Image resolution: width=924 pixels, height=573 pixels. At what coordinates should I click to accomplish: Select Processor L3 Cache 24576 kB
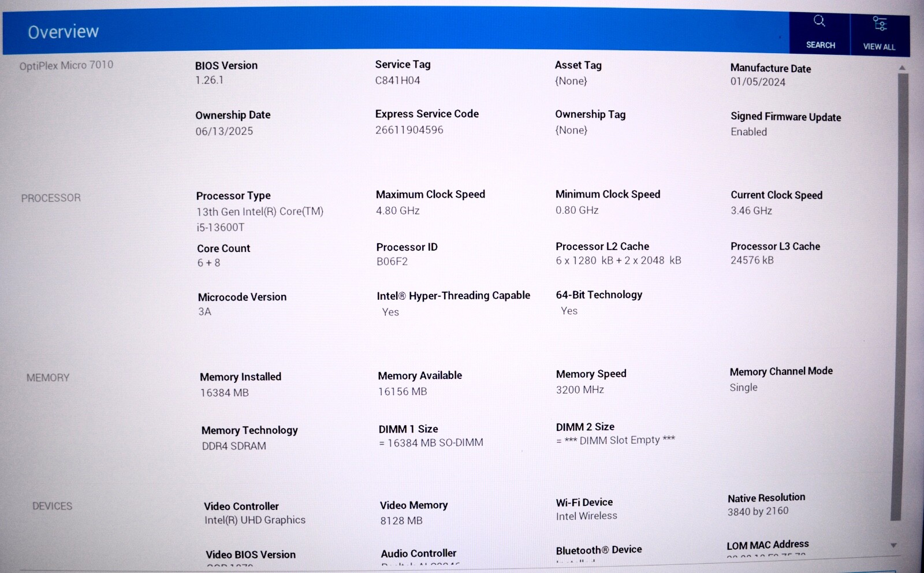[x=752, y=261]
